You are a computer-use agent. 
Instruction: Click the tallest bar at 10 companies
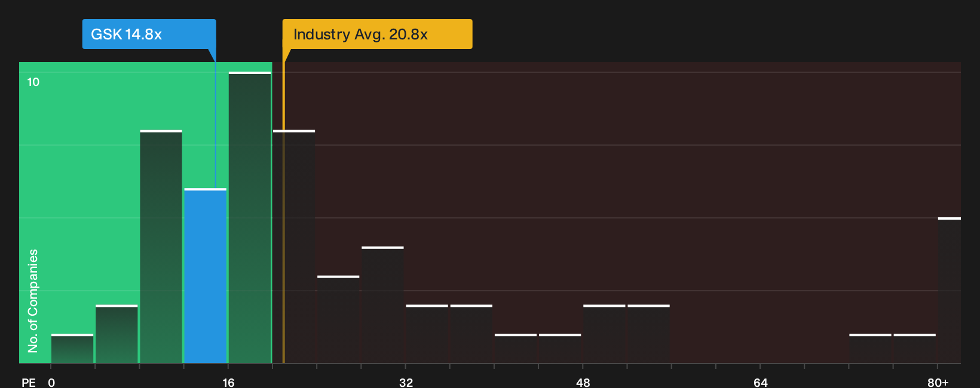click(250, 217)
